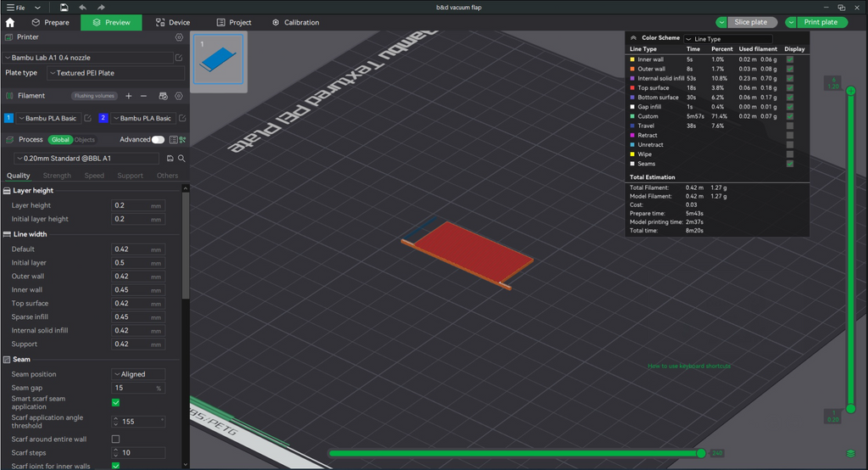This screenshot has height=470, width=868.
Task: Go to the Home screen icon
Action: coord(10,22)
